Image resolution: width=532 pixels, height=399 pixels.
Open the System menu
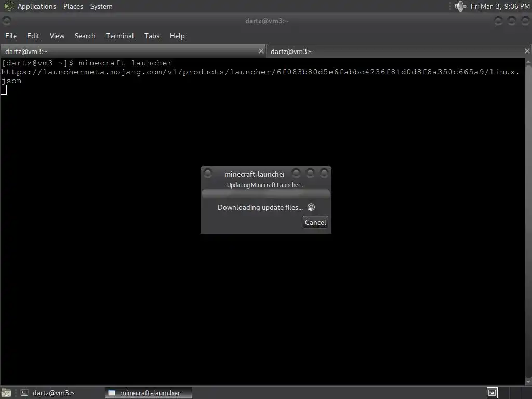101,6
